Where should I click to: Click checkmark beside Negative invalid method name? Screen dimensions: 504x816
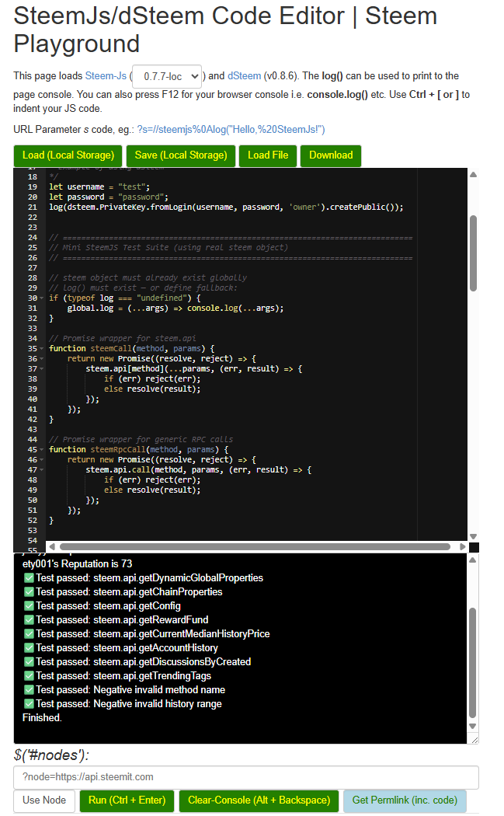click(30, 691)
